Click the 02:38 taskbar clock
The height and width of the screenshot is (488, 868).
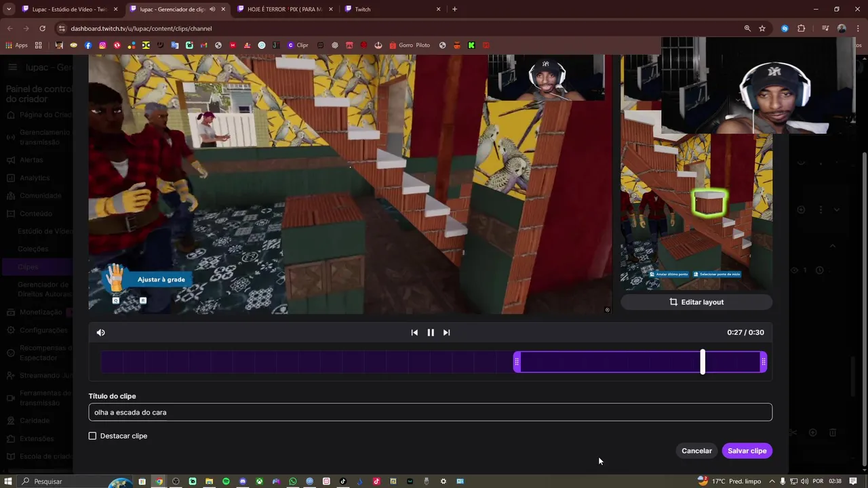pyautogui.click(x=835, y=481)
